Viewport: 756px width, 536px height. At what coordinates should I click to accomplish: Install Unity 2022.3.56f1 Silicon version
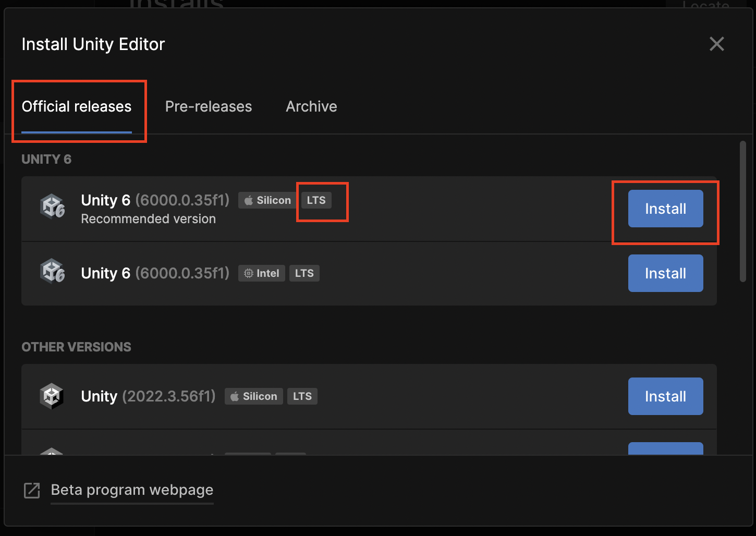(x=665, y=396)
